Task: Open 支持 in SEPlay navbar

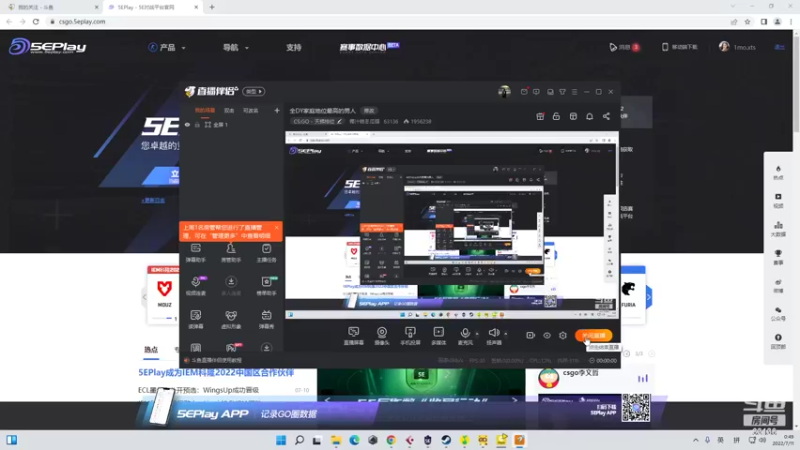Action: (x=293, y=47)
